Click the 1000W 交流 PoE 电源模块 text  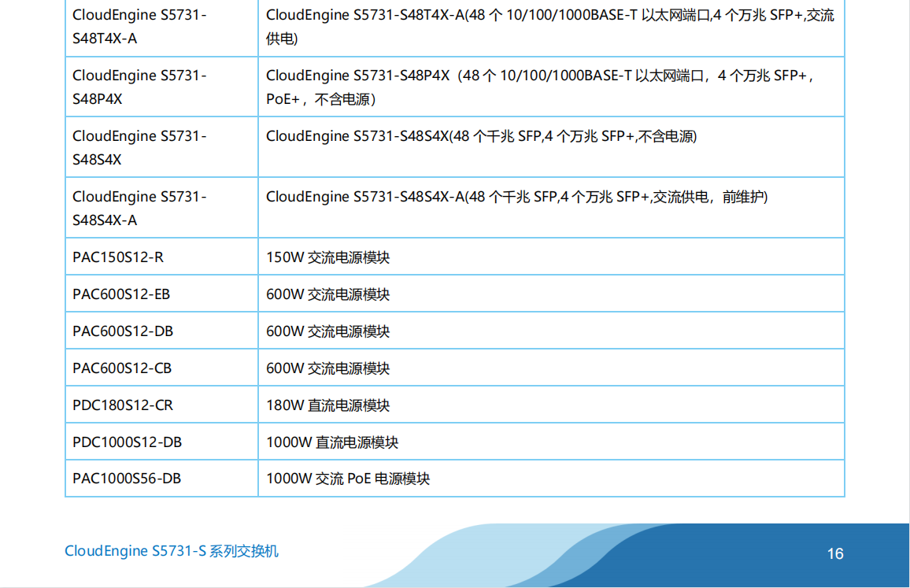coord(348,479)
